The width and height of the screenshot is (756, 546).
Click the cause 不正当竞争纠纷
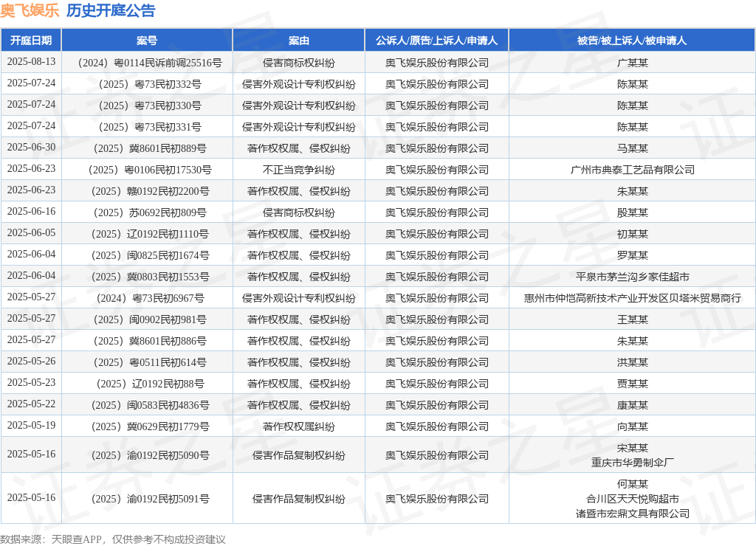[x=298, y=170]
